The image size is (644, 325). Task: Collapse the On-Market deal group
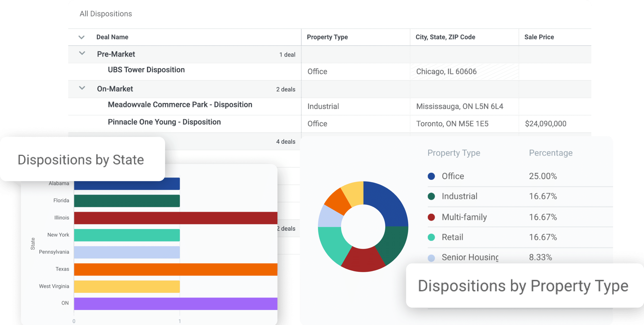click(x=82, y=88)
